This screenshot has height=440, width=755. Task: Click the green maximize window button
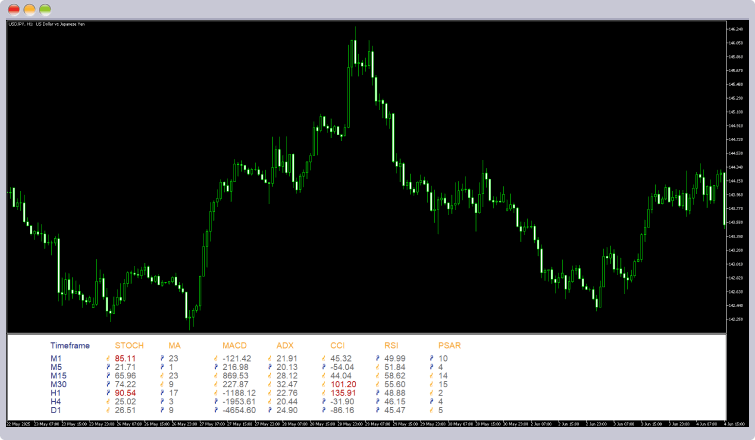coord(45,9)
